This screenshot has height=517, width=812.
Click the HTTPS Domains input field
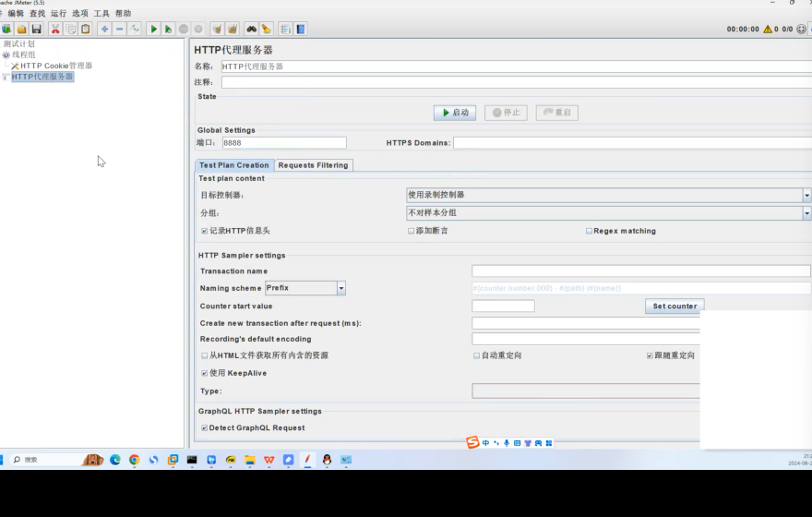[x=632, y=143]
